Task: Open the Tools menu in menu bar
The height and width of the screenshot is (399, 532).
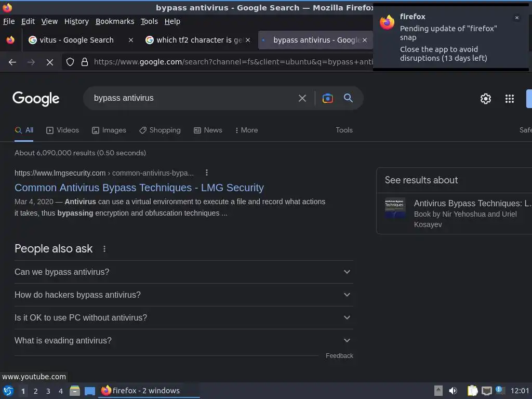Action: click(x=149, y=21)
